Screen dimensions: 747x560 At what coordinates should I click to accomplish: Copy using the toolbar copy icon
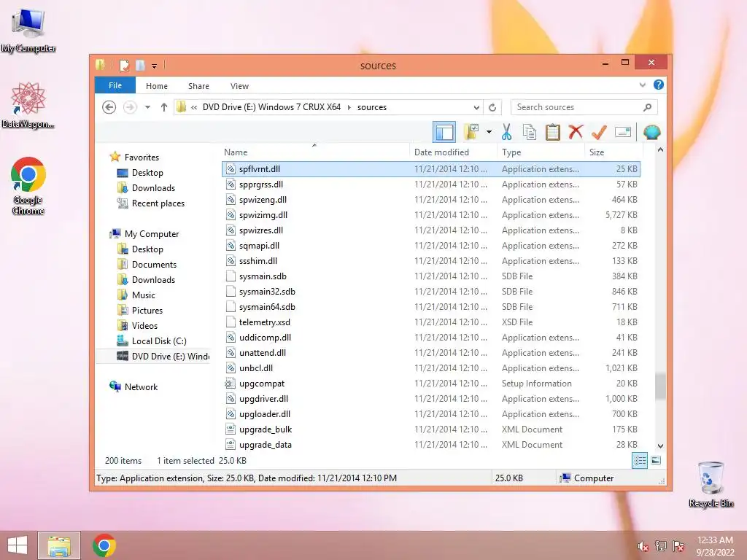coord(530,132)
